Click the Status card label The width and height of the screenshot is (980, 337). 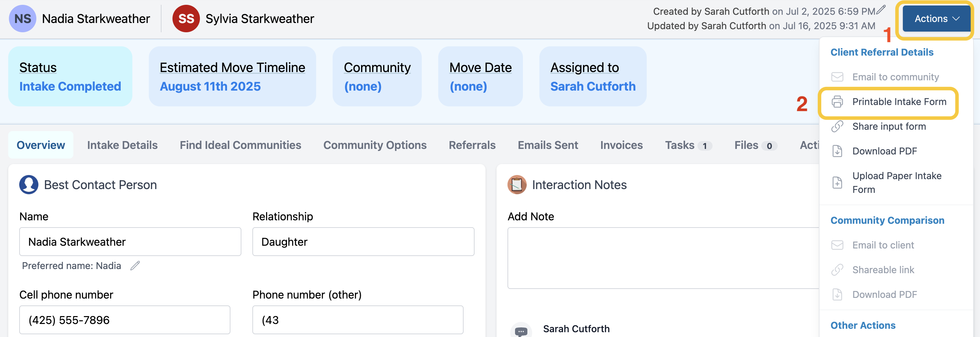point(38,67)
